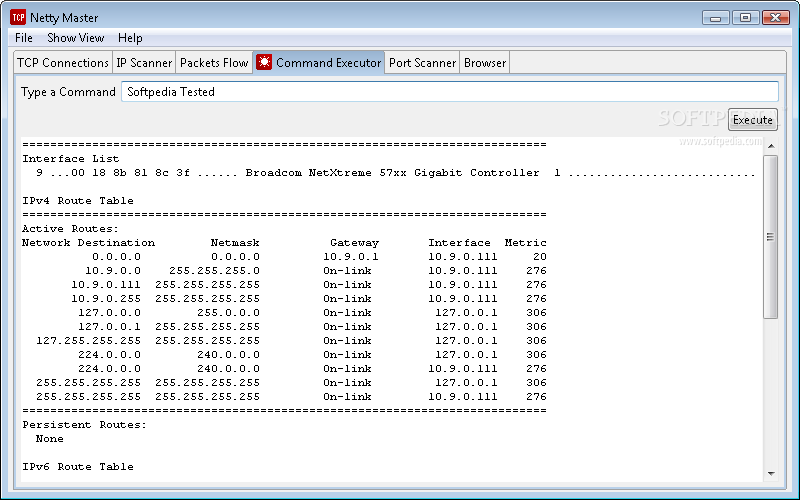Click the destination 10.9.0.255

click(106, 298)
